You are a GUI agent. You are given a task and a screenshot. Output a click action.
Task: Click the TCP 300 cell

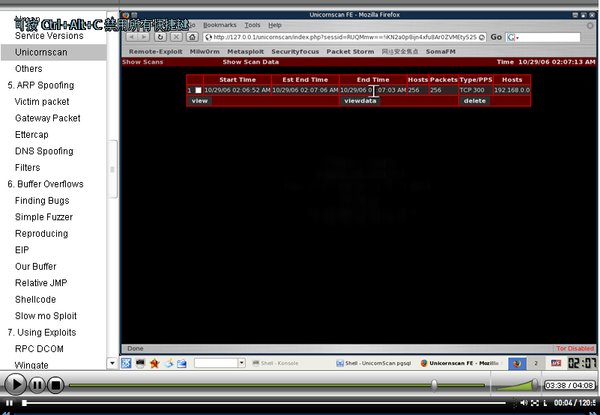coord(476,90)
